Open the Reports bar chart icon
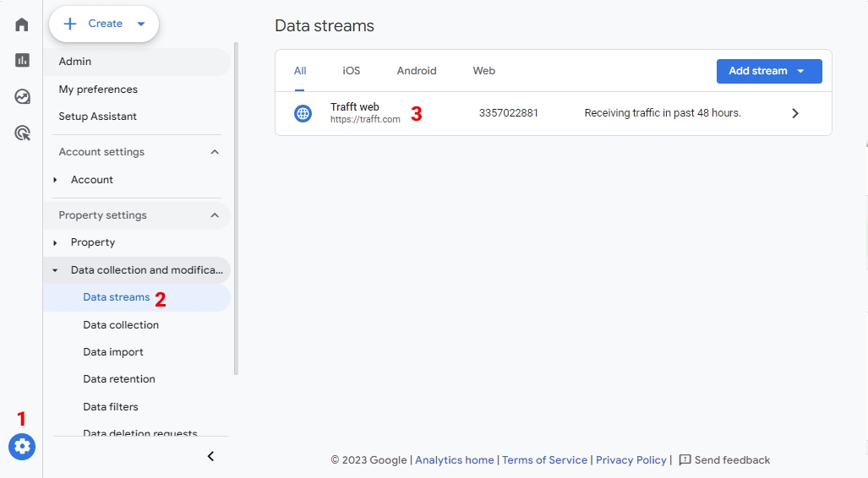Image resolution: width=868 pixels, height=478 pixels. tap(22, 60)
